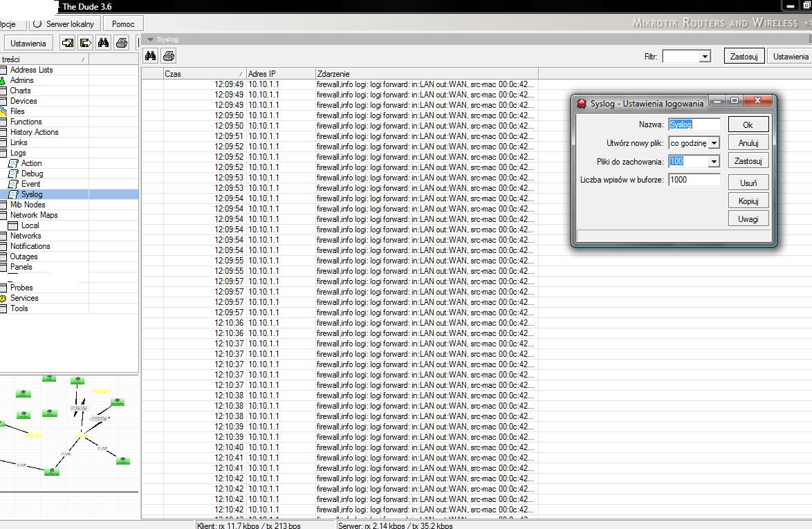
Task: Select Functions in the tree
Action: click(x=26, y=122)
